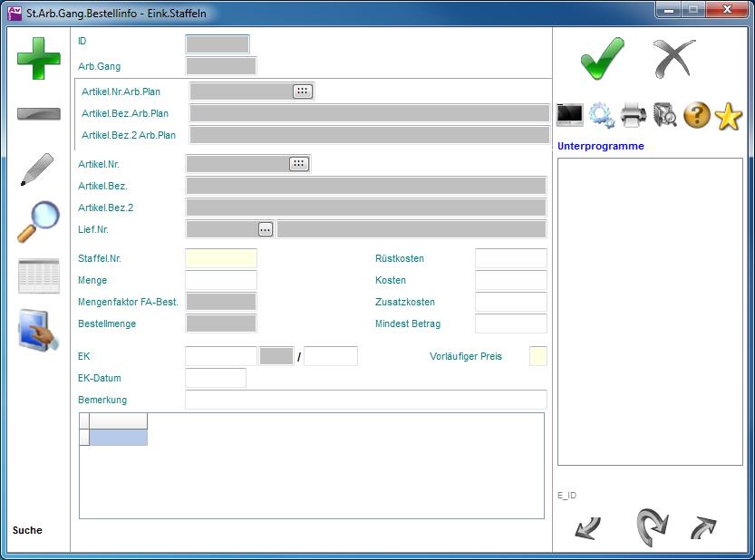Toggle the Vorläufiger Preis checkbox

pos(537,356)
